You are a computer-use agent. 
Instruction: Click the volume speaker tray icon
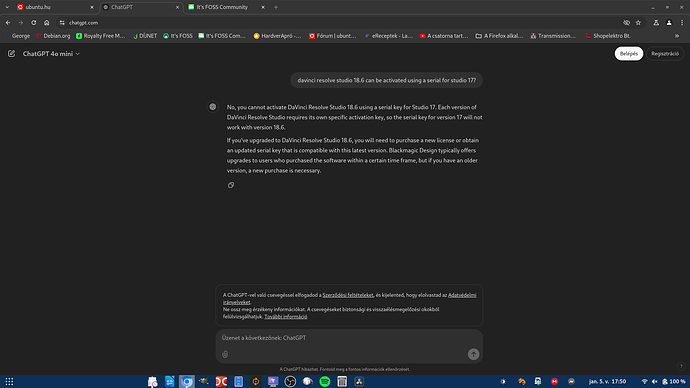point(654,381)
